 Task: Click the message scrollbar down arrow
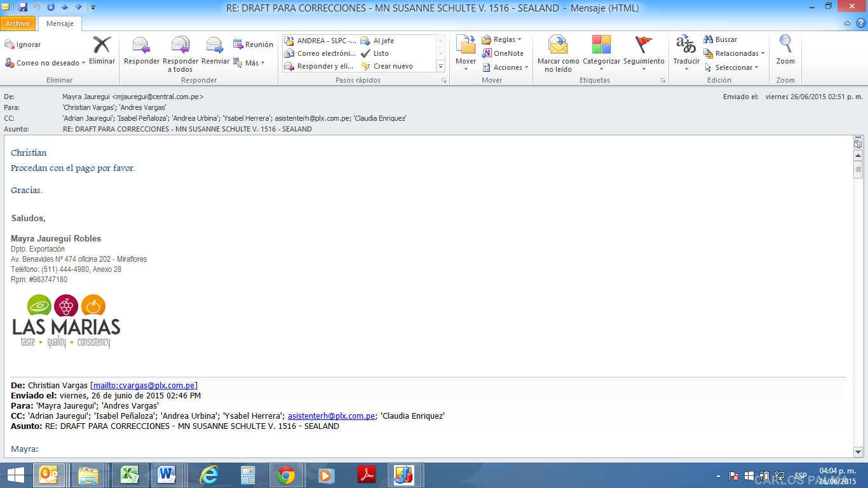click(858, 452)
